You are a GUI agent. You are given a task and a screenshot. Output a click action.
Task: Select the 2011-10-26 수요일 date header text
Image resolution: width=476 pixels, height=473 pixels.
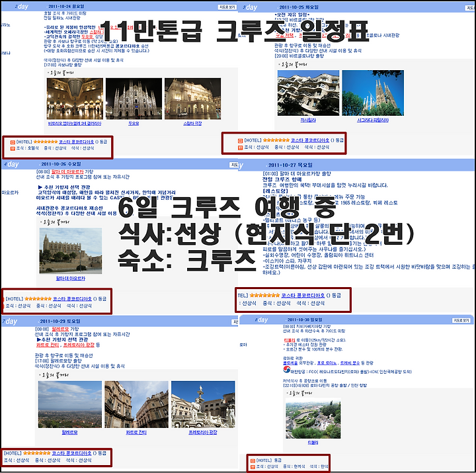coord(61,164)
